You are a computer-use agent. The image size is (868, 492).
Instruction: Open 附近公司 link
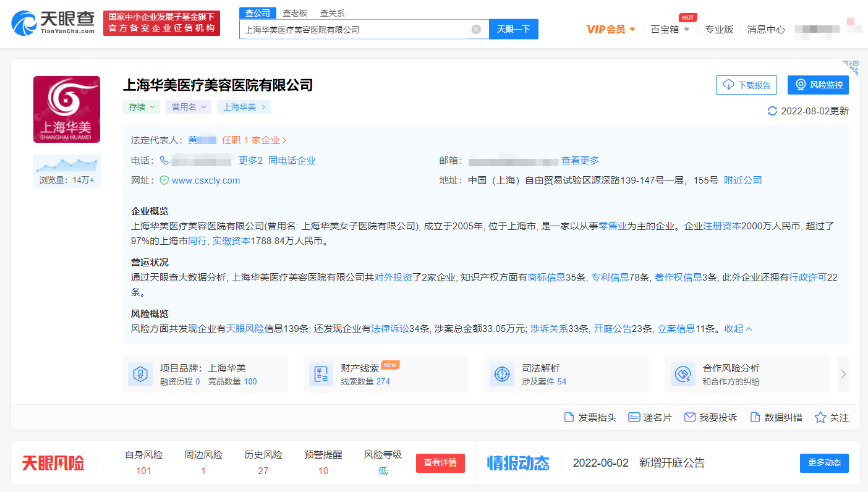pyautogui.click(x=743, y=180)
